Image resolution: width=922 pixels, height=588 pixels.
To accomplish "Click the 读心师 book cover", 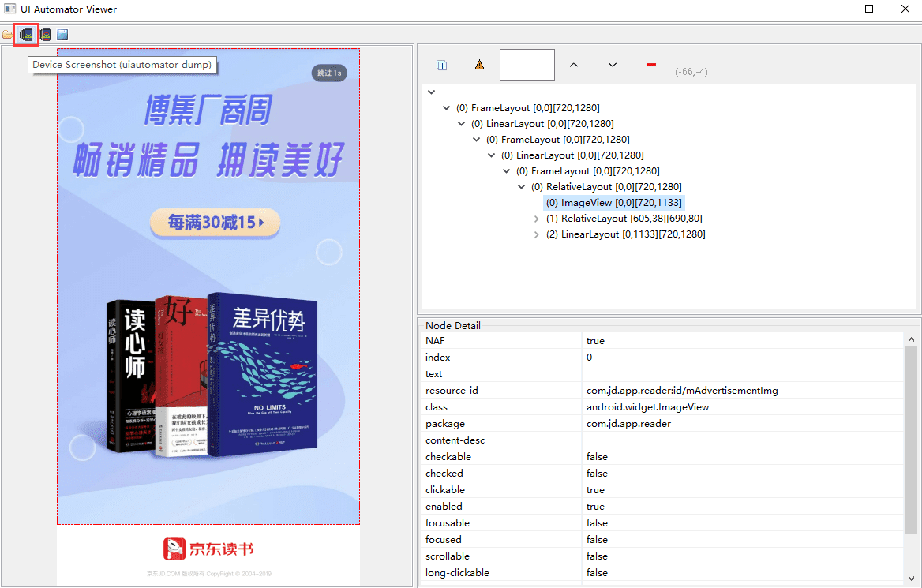I will (x=132, y=375).
